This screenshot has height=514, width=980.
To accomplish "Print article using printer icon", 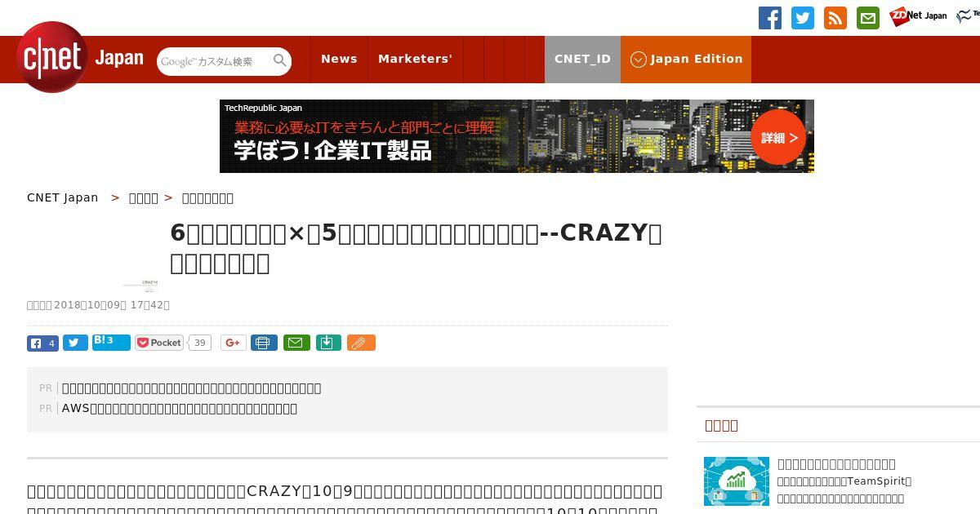I will 264,343.
